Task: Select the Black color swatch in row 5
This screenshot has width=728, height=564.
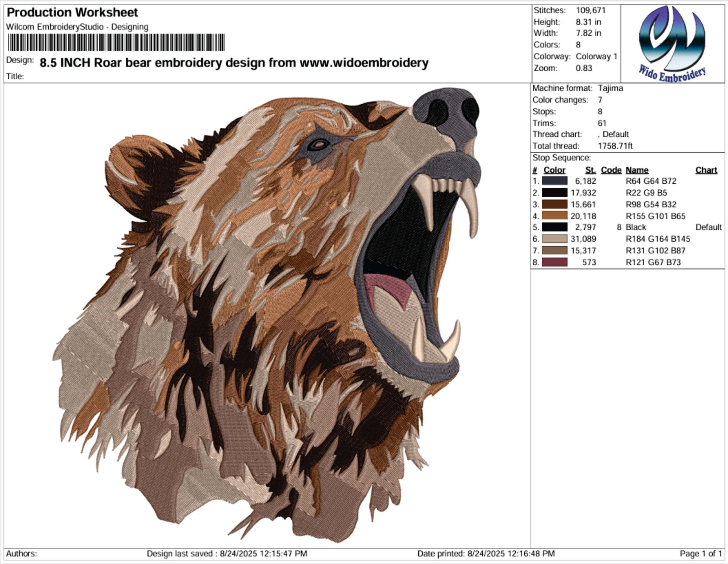Action: pyautogui.click(x=555, y=227)
